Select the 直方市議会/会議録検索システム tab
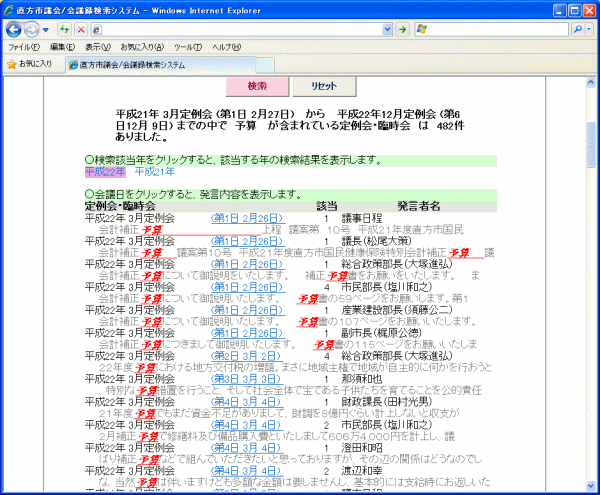The height and width of the screenshot is (495, 600). pyautogui.click(x=161, y=65)
